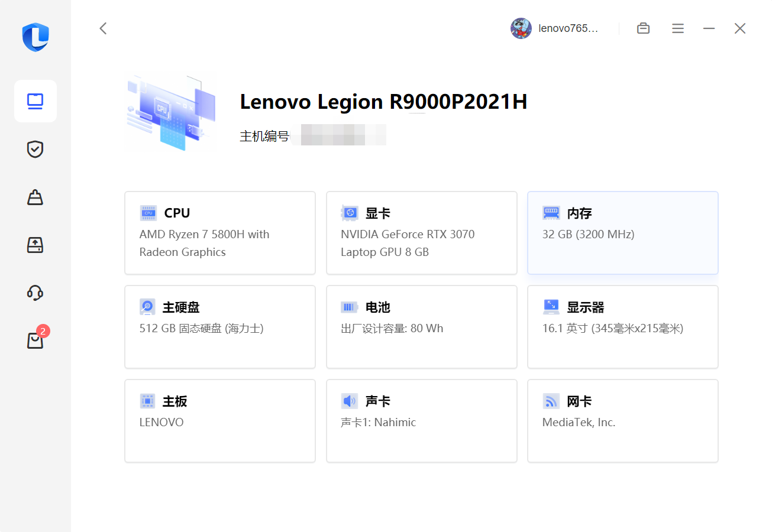Viewport: 772px width, 532px height.
Task: Click the 显卡 graphics card icon
Action: coord(350,213)
